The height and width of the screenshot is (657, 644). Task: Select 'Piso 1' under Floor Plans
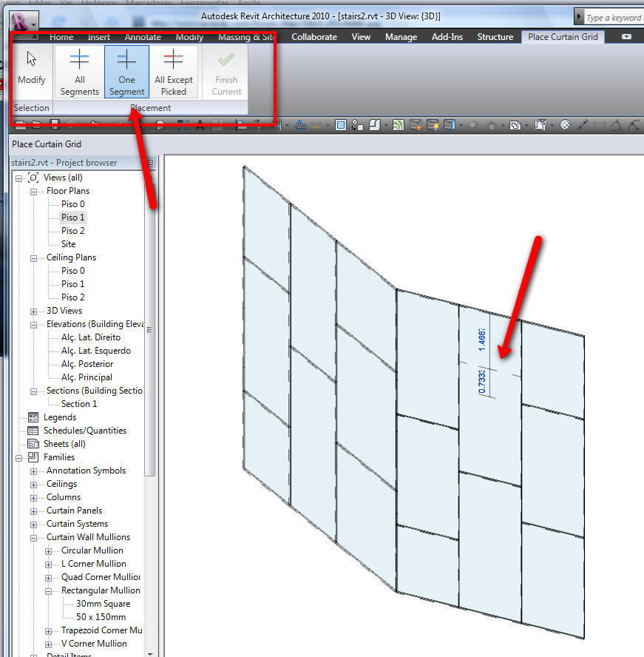[73, 218]
